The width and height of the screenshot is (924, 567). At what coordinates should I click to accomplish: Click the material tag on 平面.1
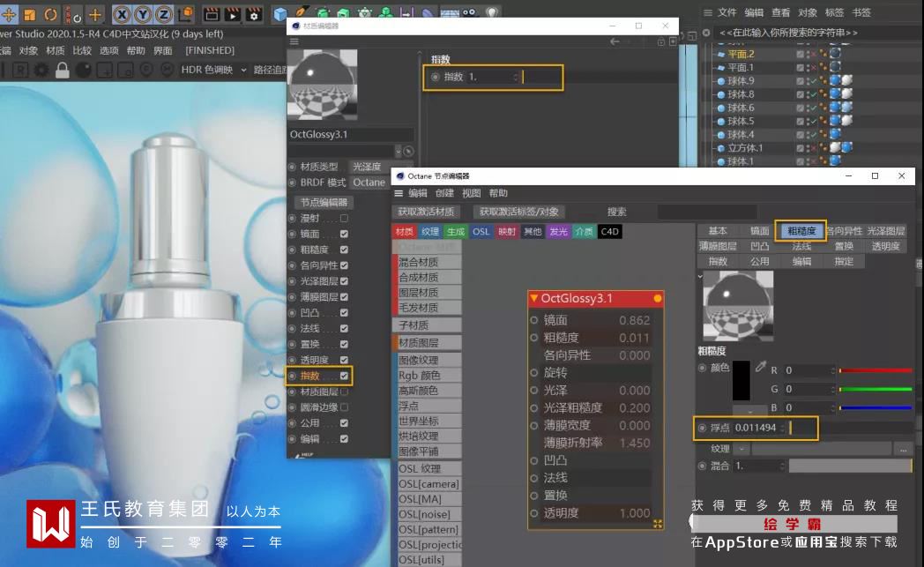tap(835, 67)
